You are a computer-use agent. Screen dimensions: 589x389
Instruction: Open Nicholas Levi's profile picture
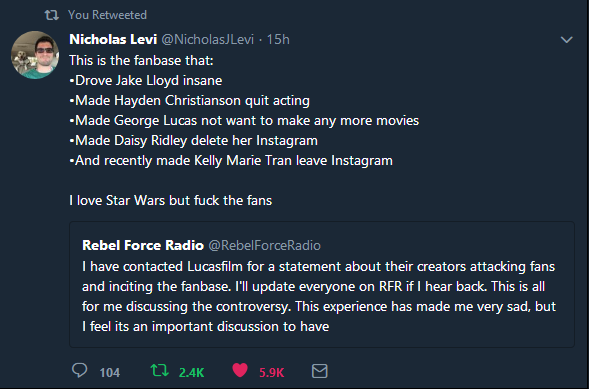coord(35,55)
